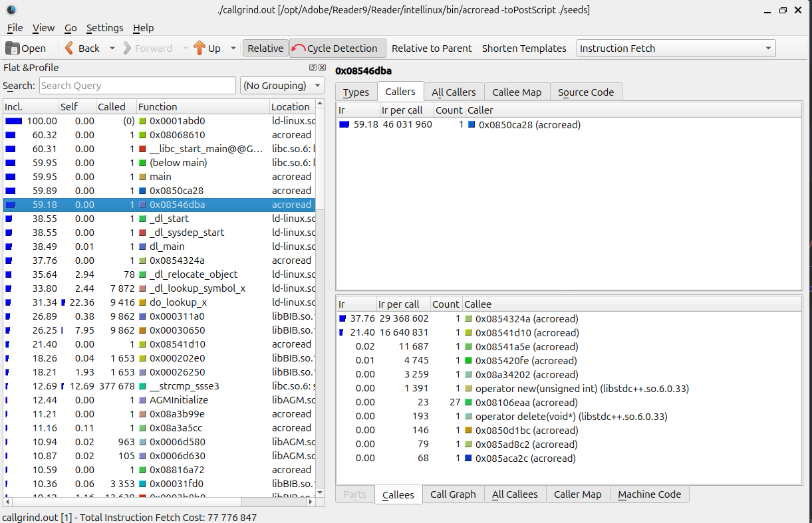Switch to the Call Graph tab
Image resolution: width=812 pixels, height=523 pixels.
click(453, 494)
